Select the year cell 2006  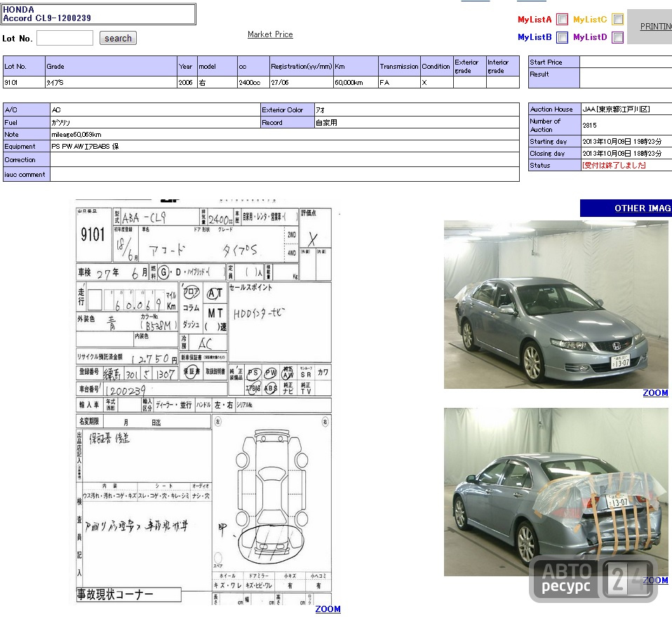pos(187,82)
